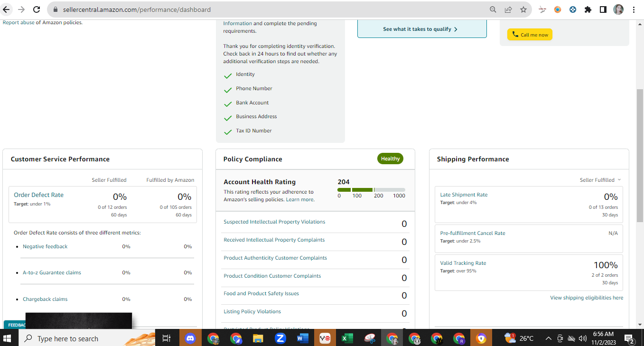Open the orange circle browser extension

click(558, 9)
